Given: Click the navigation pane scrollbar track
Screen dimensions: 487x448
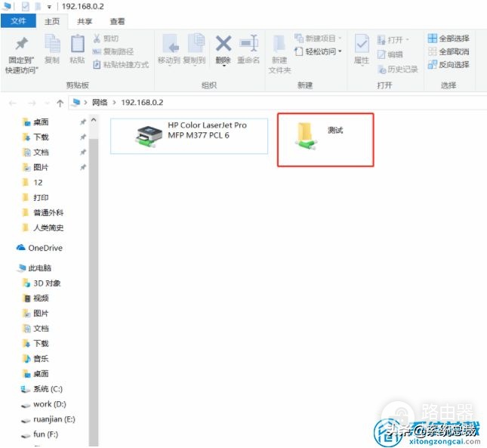Looking at the screenshot, I should point(94,292).
